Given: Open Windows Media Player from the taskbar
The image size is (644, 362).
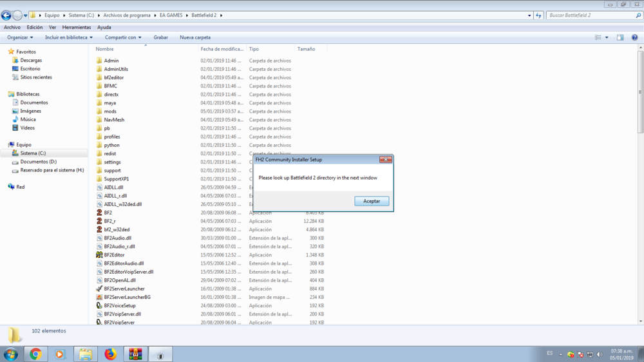Looking at the screenshot, I should [x=60, y=354].
